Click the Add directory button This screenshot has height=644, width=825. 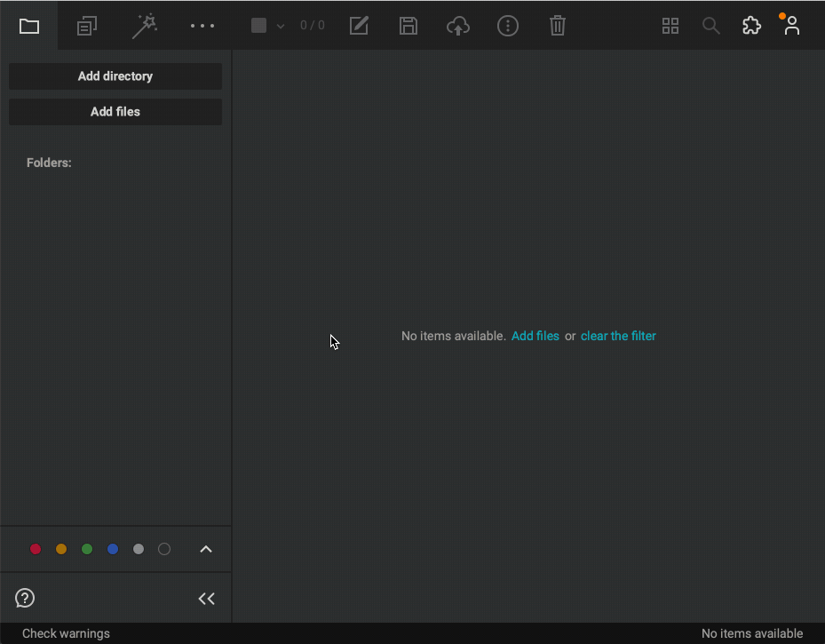click(x=115, y=76)
